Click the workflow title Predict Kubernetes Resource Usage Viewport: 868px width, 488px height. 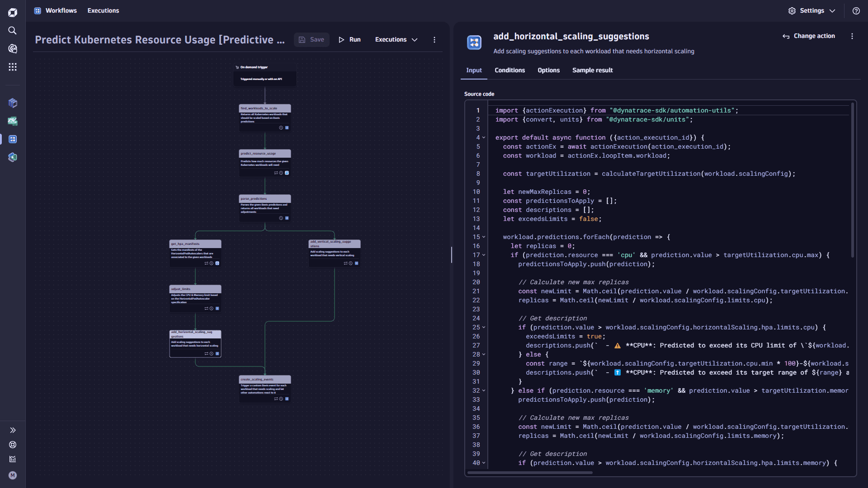160,40
